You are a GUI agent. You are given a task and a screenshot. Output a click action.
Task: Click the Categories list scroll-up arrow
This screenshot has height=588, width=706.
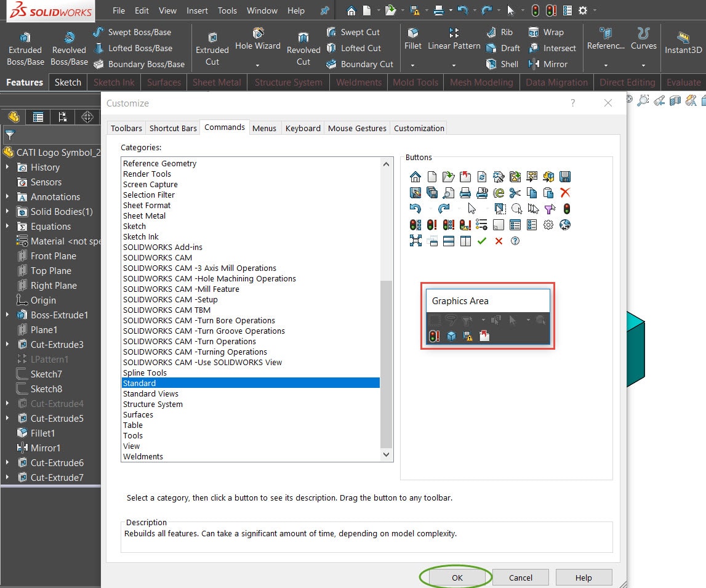click(x=387, y=164)
